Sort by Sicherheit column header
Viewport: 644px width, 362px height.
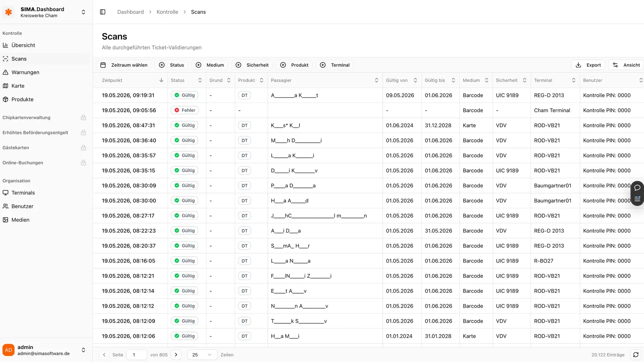coord(511,80)
